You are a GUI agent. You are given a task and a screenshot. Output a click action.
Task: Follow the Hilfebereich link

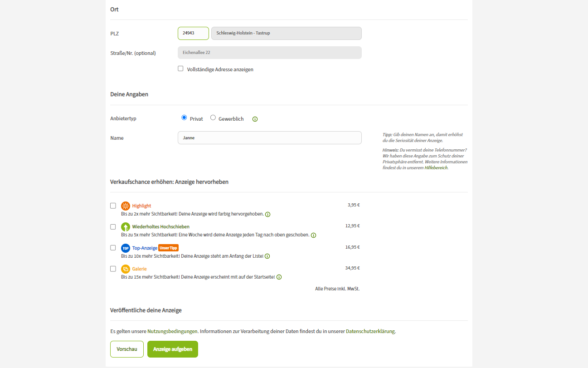click(x=436, y=168)
